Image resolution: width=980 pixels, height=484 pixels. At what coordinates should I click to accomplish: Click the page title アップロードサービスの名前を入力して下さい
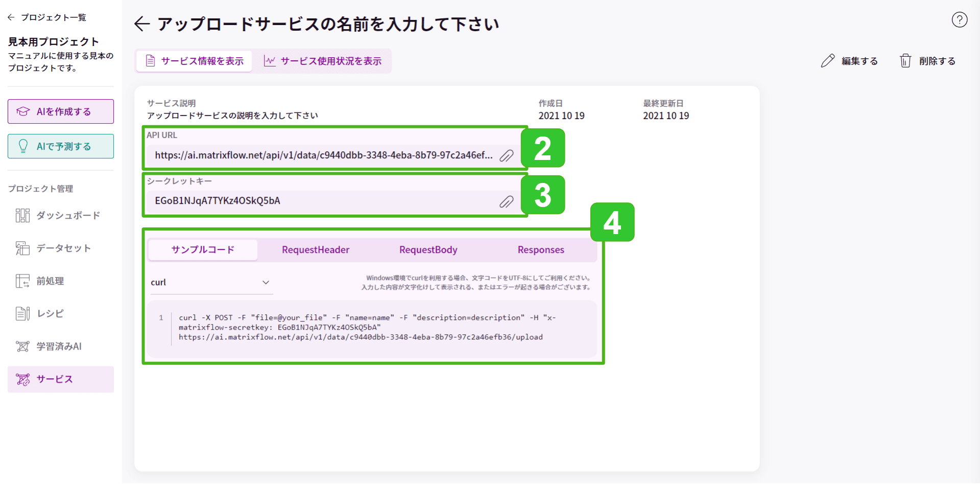[328, 24]
